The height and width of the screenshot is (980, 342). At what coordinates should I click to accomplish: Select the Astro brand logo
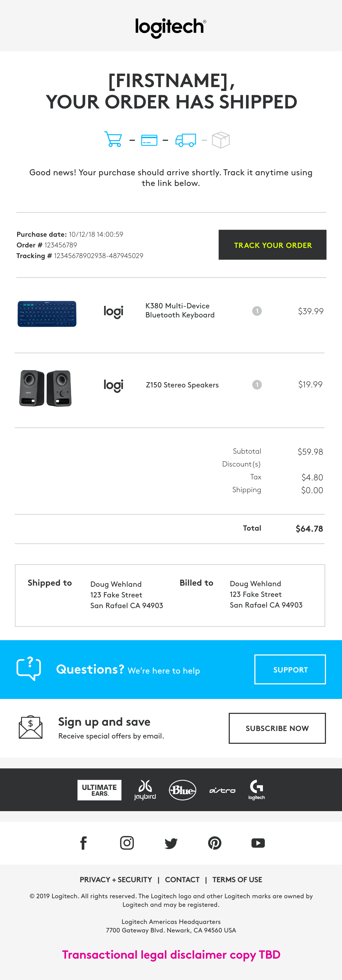tap(222, 791)
